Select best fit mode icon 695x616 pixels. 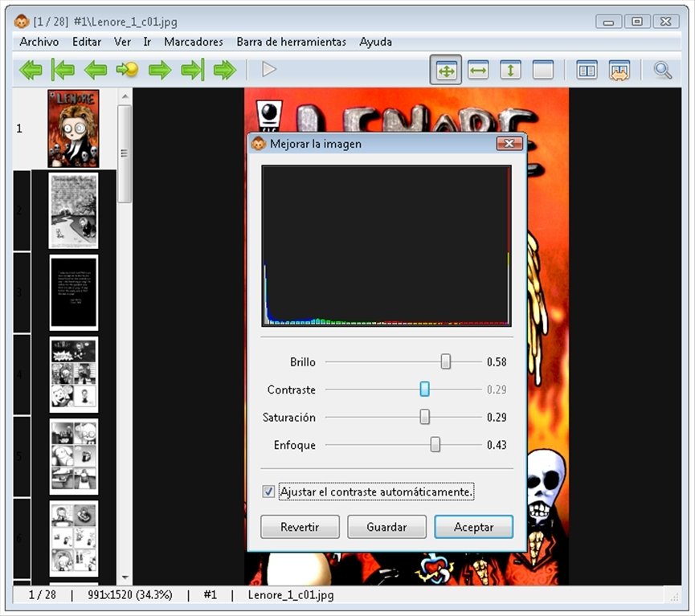click(446, 70)
